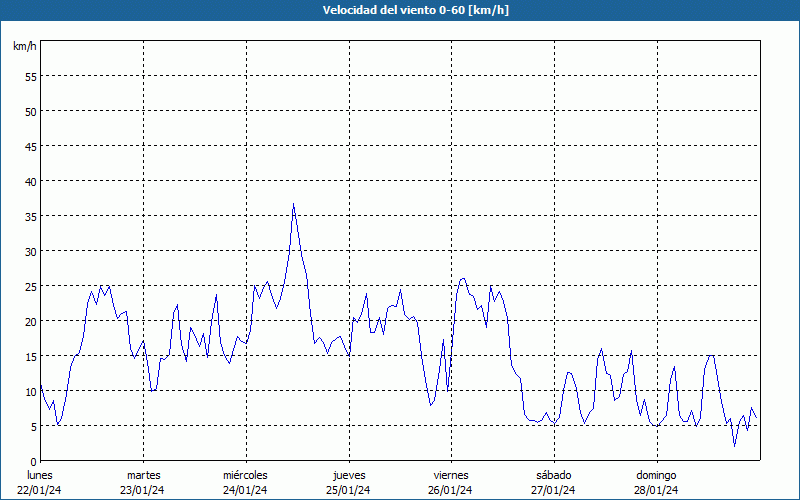Click the 35 y-axis tick label
Image resolution: width=800 pixels, height=500 pixels.
[x=31, y=216]
